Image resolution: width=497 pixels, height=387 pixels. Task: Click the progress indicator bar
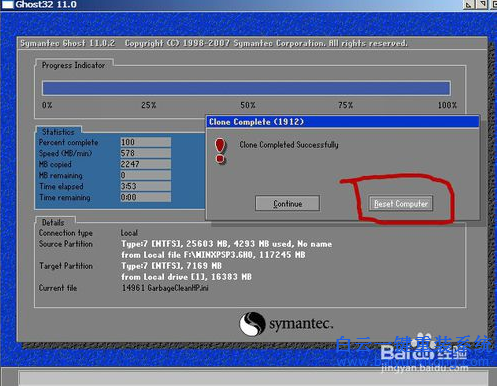coord(246,88)
